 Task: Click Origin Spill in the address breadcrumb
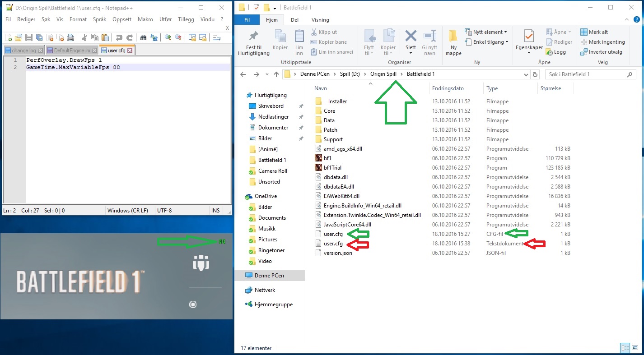pos(383,74)
